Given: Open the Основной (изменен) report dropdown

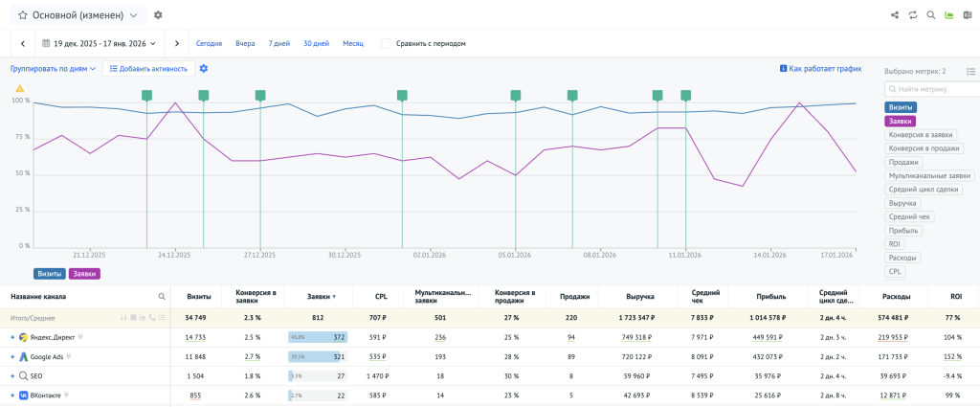Looking at the screenshot, I should tap(77, 15).
